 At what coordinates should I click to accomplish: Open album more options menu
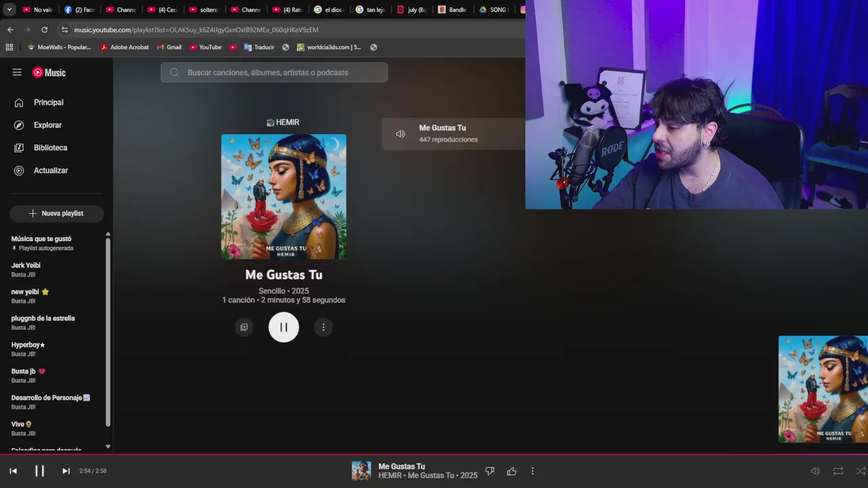323,327
